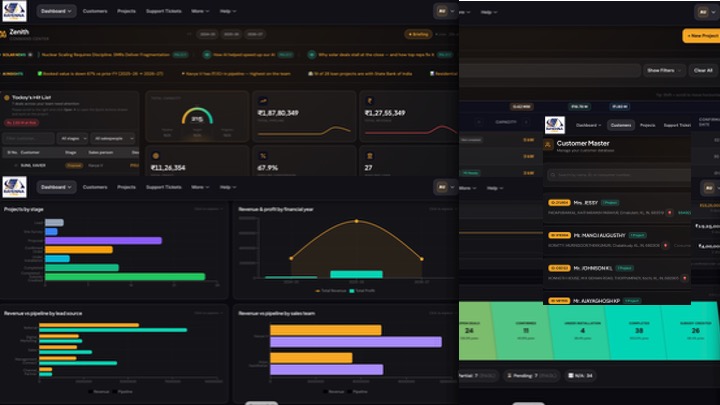
Task: Click the Customer Master person icon
Action: (x=548, y=145)
